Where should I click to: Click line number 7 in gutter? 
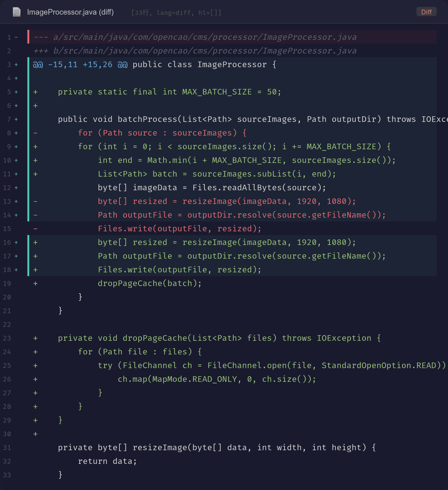[9, 119]
